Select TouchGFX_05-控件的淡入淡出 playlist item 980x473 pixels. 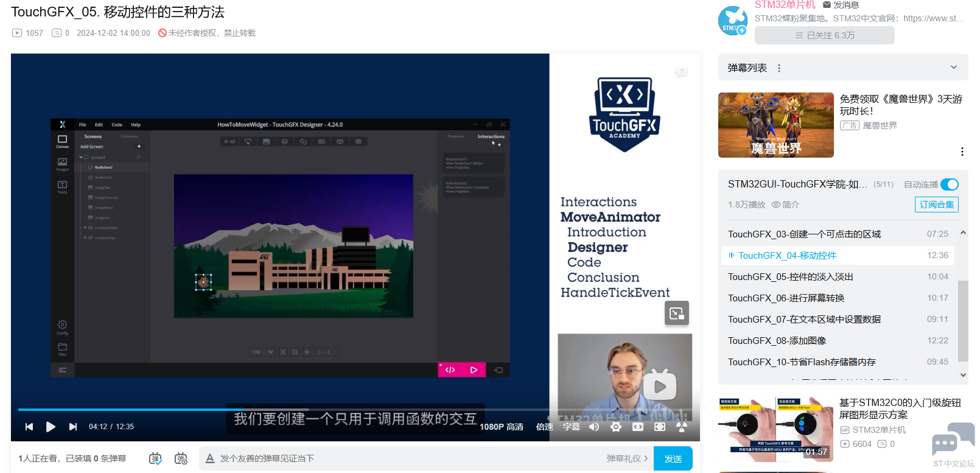(790, 276)
